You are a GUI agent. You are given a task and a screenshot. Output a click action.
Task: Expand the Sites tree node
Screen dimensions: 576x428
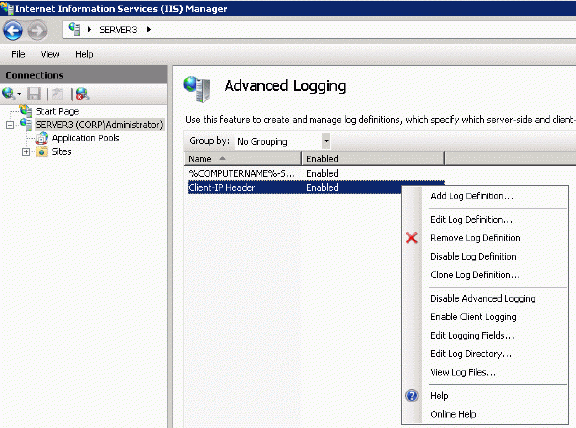26,152
